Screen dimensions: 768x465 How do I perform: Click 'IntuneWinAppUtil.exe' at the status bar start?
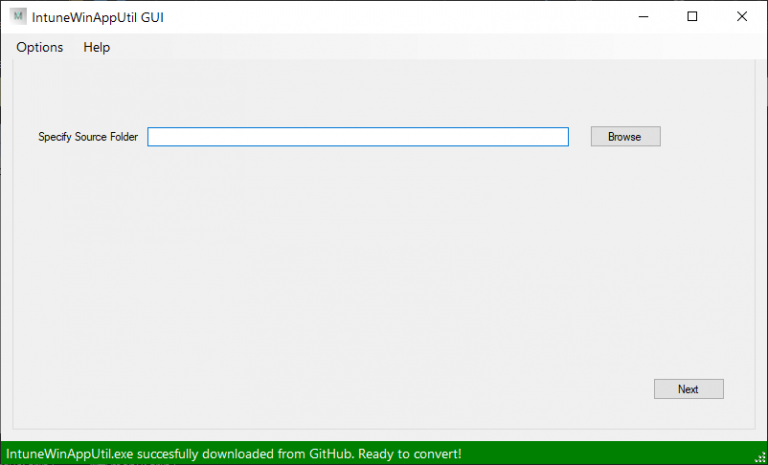tap(68, 453)
